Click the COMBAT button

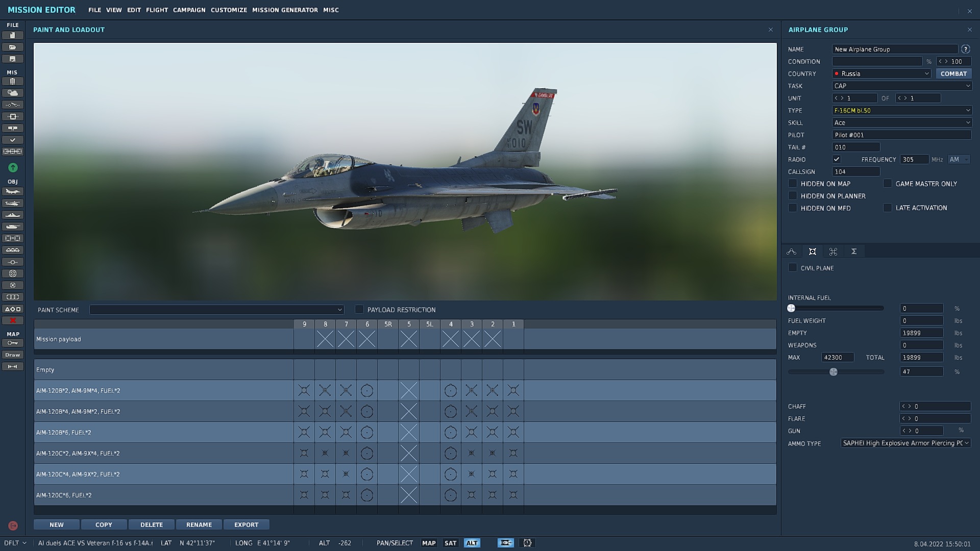pyautogui.click(x=953, y=73)
